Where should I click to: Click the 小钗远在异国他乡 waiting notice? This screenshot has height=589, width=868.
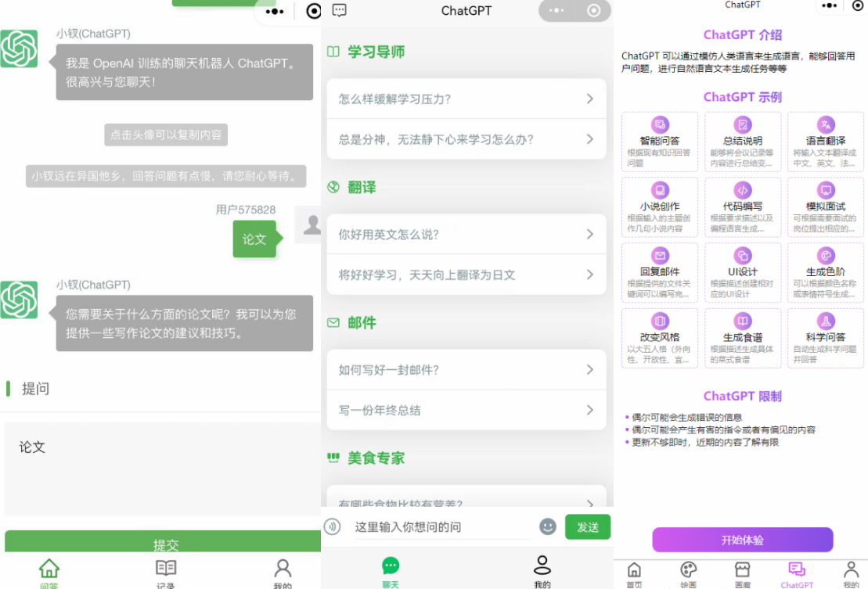click(165, 176)
